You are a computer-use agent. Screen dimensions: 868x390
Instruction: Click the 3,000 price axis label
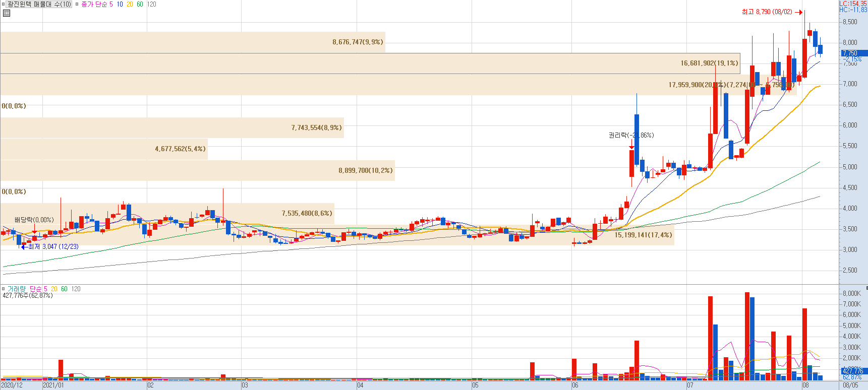(x=850, y=249)
